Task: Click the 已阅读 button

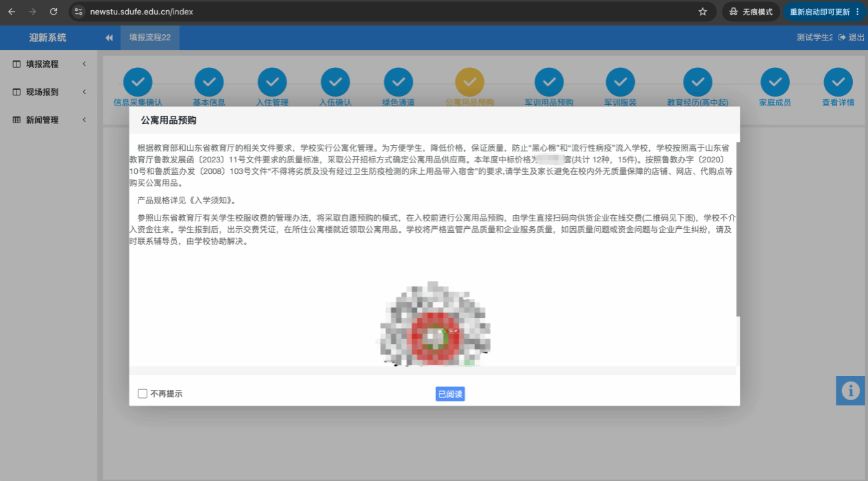Action: click(x=450, y=394)
